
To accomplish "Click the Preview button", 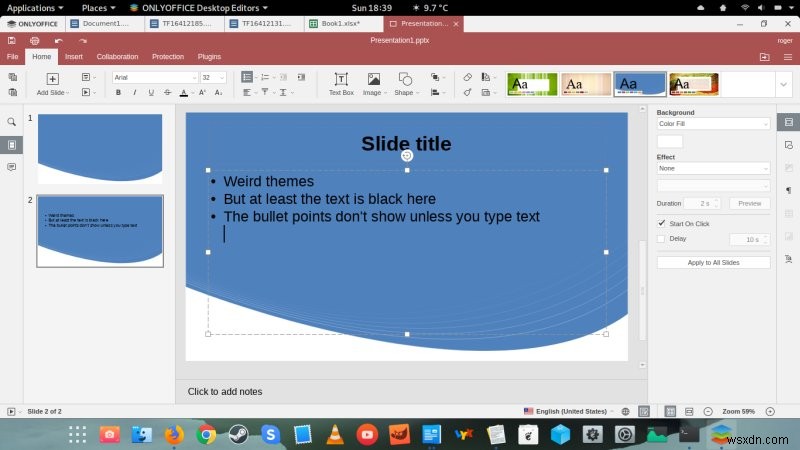I will pyautogui.click(x=749, y=203).
